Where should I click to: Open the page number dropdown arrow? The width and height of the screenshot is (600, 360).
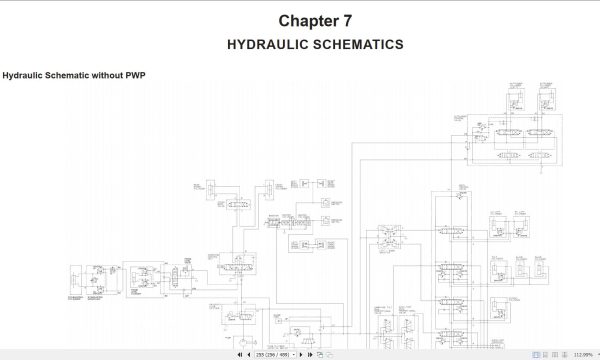(293, 355)
